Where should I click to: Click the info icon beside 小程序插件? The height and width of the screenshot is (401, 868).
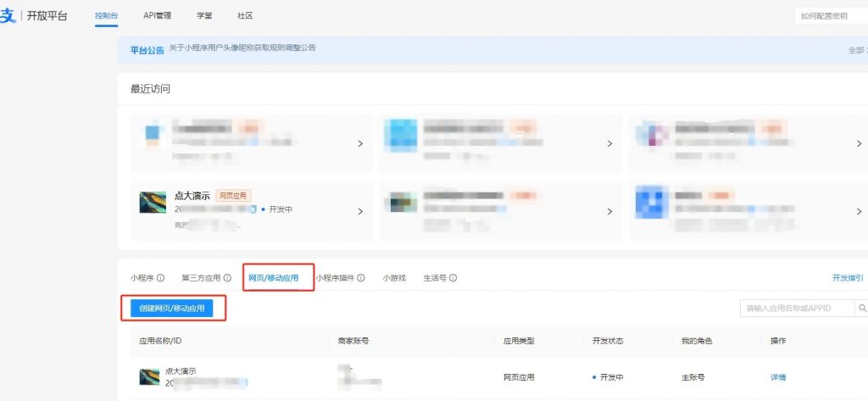pyautogui.click(x=361, y=278)
